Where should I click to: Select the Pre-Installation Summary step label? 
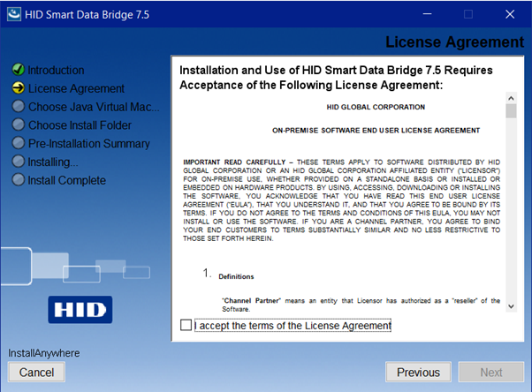89,143
